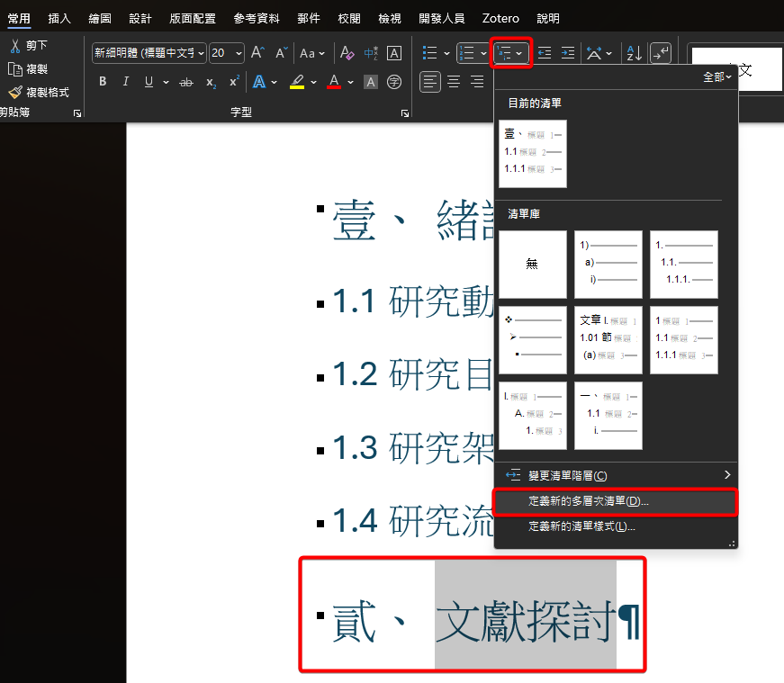The image size is (784, 683).
Task: Toggle strikethrough formatting
Action: 186,82
